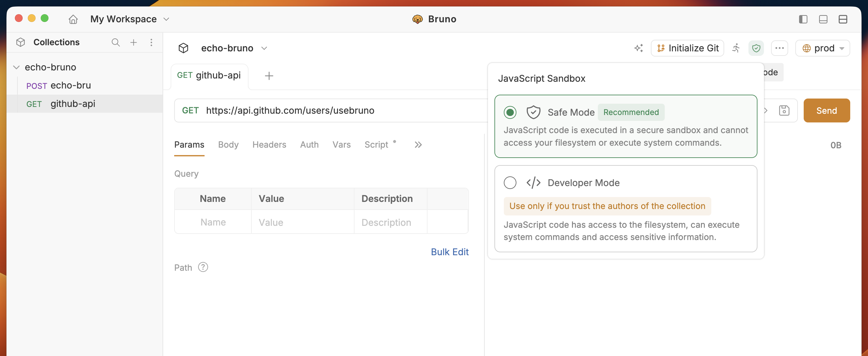Open Collections three-dot options menu
This screenshot has height=356, width=868.
click(151, 42)
